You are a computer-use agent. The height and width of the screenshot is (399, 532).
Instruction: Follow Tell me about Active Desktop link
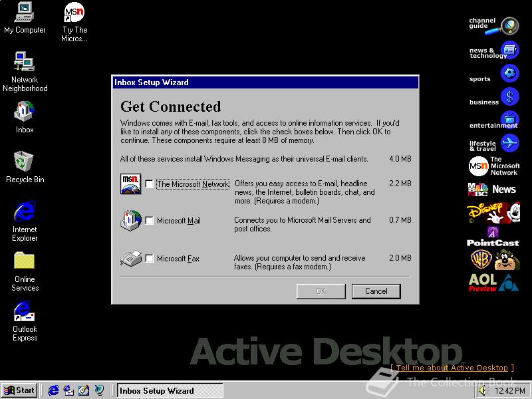[452, 368]
